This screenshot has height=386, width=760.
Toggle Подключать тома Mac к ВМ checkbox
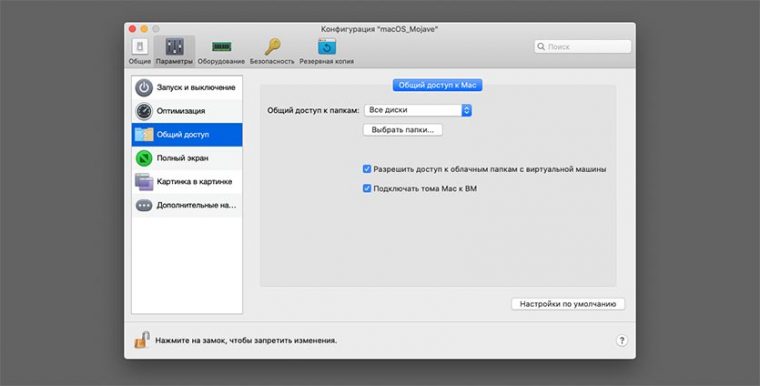click(367, 189)
